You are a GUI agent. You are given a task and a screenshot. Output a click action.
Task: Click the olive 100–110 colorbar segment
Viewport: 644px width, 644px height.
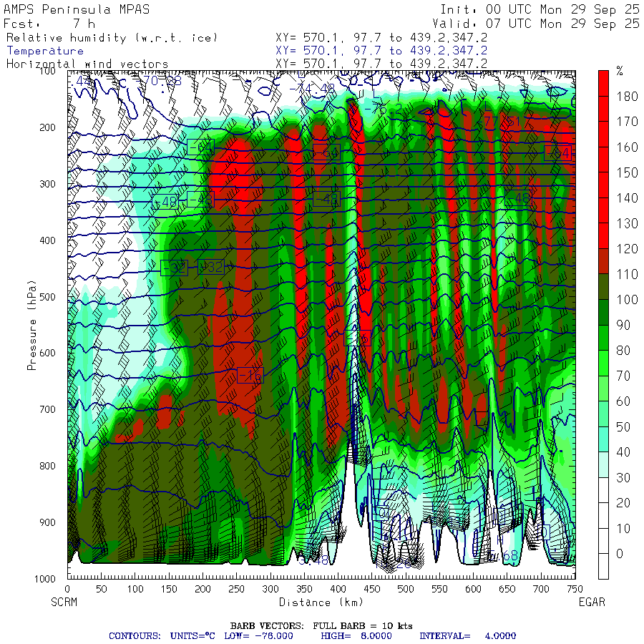[x=603, y=287]
